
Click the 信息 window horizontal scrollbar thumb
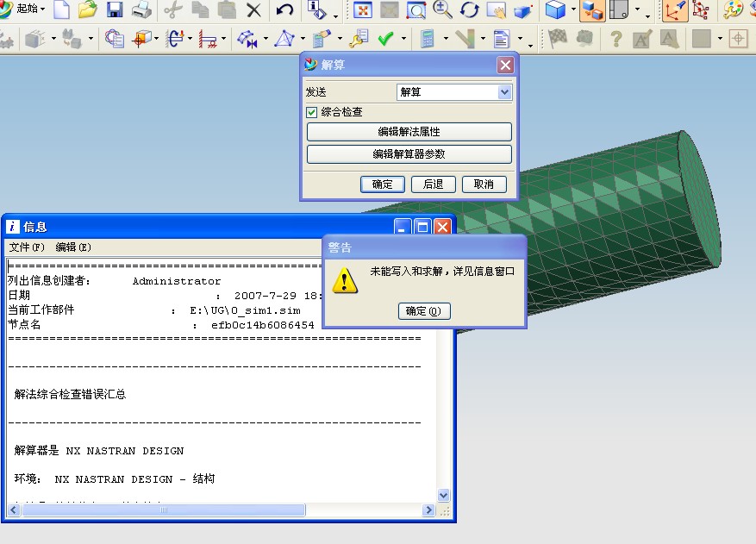164,510
